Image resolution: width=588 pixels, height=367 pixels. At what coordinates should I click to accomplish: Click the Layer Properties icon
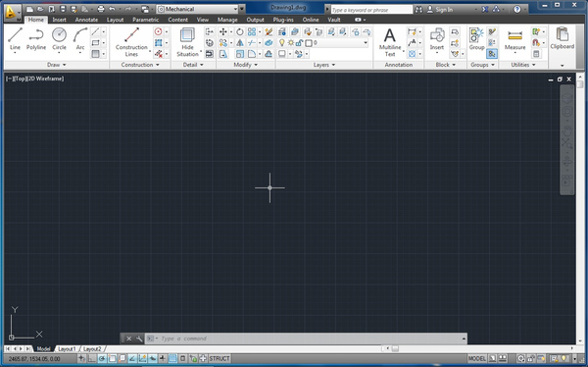pyautogui.click(x=282, y=32)
